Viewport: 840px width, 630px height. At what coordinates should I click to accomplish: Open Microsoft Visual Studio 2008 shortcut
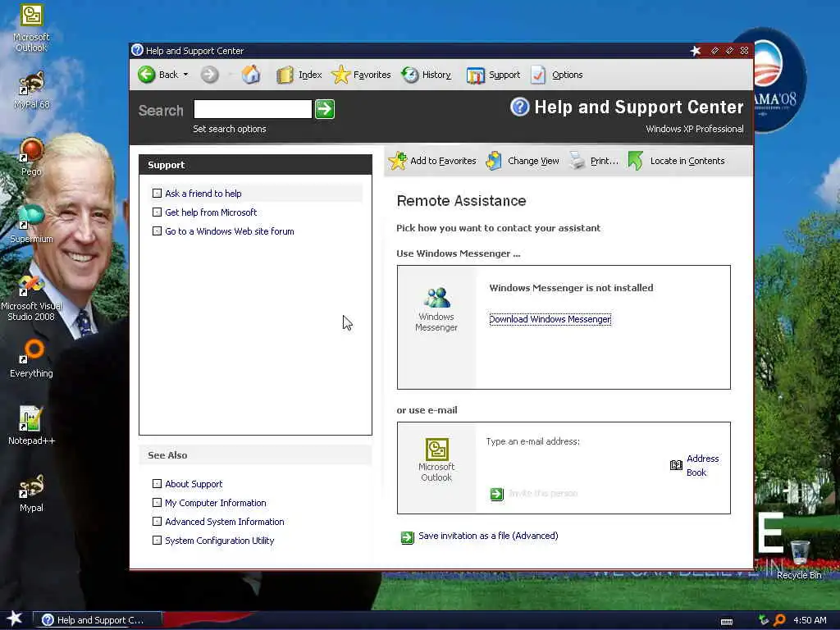(x=31, y=298)
